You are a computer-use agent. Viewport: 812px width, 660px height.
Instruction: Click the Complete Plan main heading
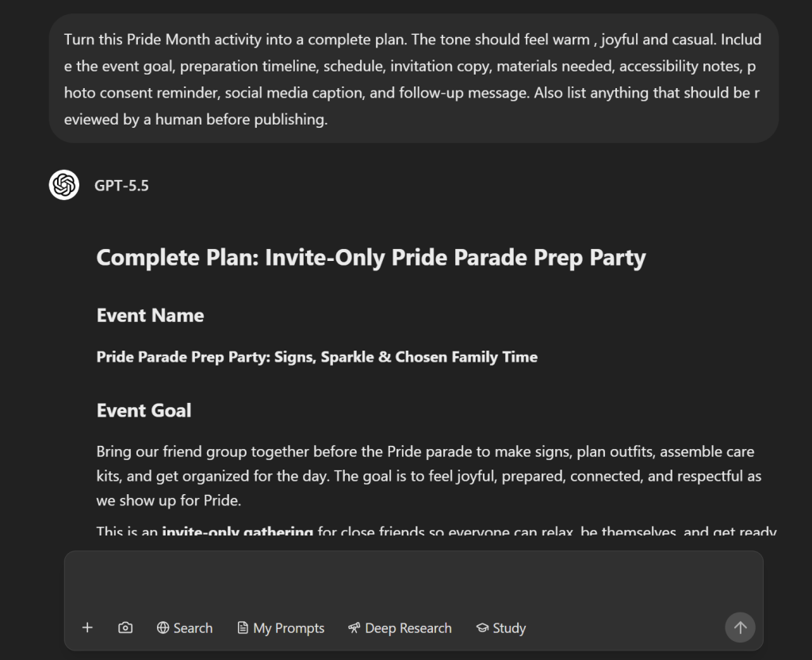pyautogui.click(x=371, y=258)
